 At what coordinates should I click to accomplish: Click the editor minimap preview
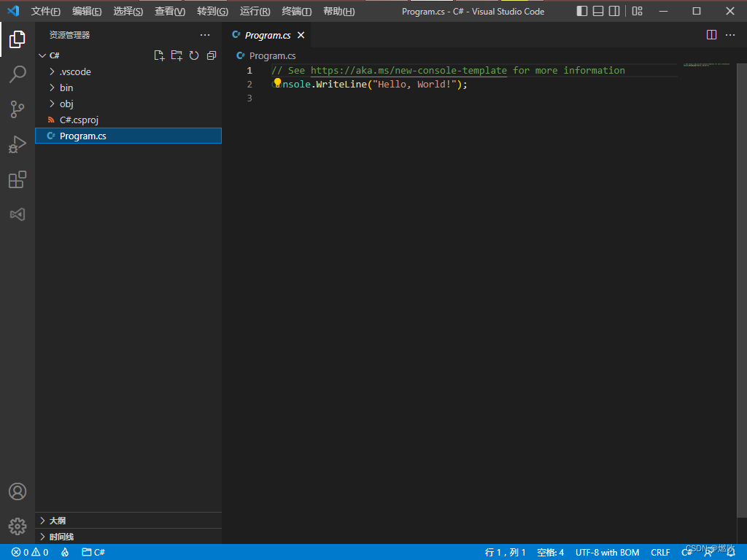tap(706, 65)
